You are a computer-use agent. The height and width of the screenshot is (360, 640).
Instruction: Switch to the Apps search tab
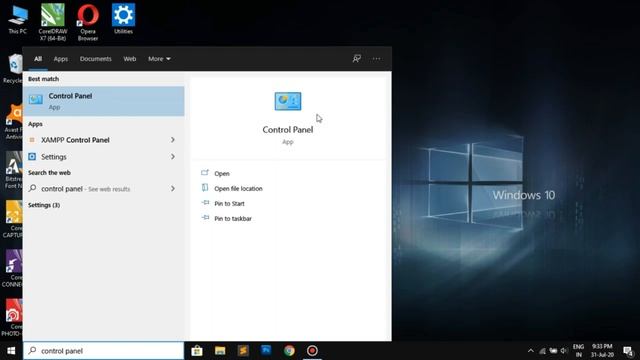[x=61, y=59]
